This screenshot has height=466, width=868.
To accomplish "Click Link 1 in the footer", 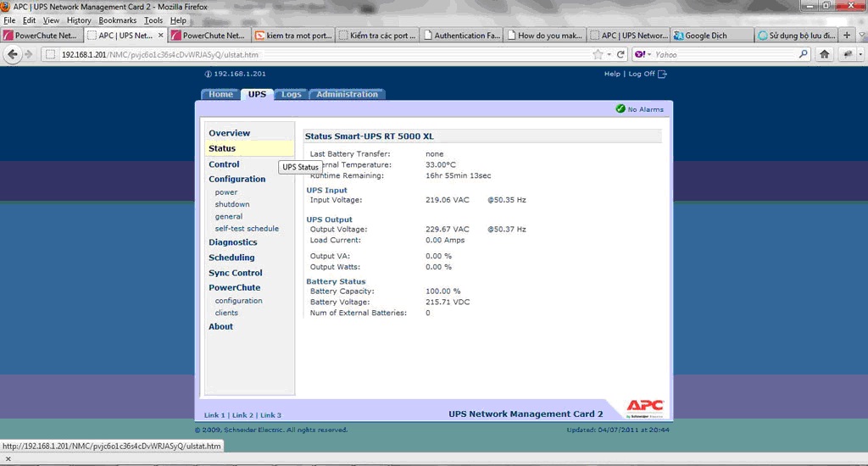I will pyautogui.click(x=214, y=415).
